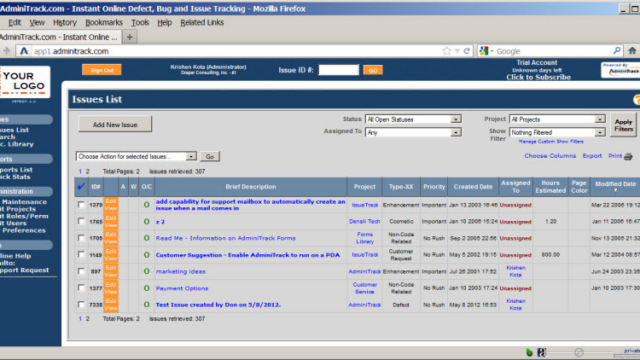The width and height of the screenshot is (640, 360).
Task: Tick the checkbox for issue 1149
Action: coord(81,254)
